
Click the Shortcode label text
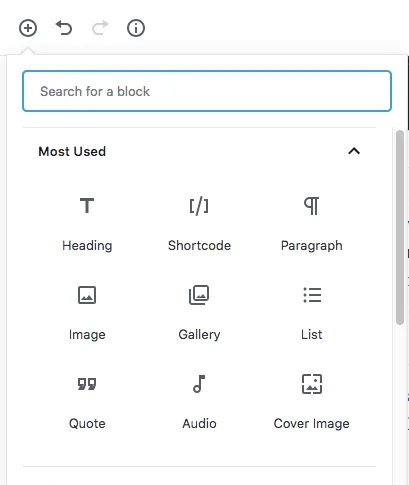point(199,246)
